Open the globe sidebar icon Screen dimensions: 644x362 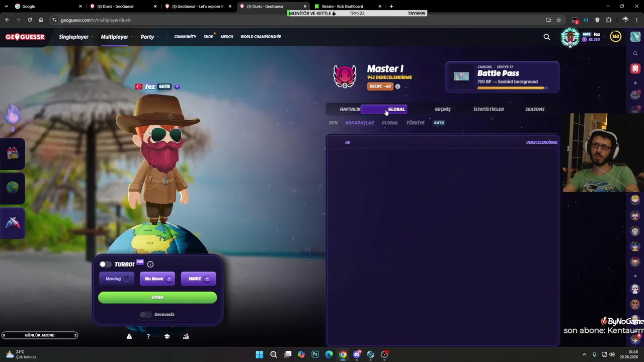[13, 188]
